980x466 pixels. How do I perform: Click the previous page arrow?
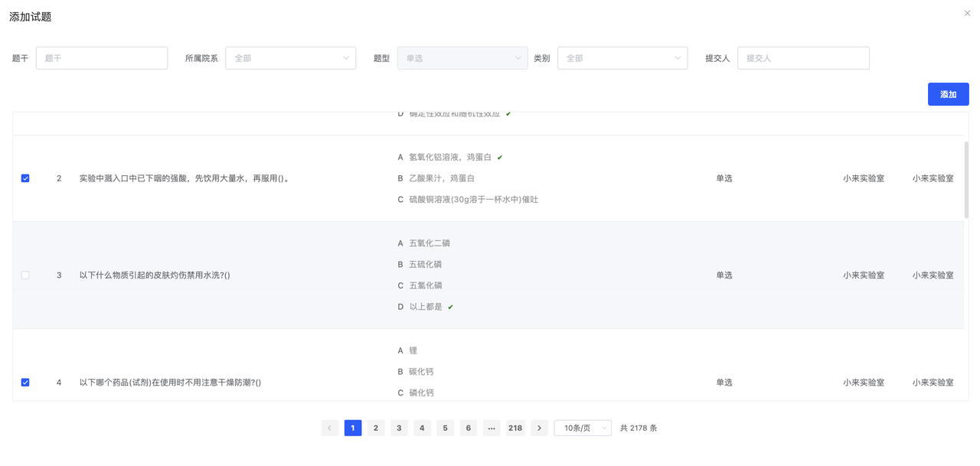[330, 428]
